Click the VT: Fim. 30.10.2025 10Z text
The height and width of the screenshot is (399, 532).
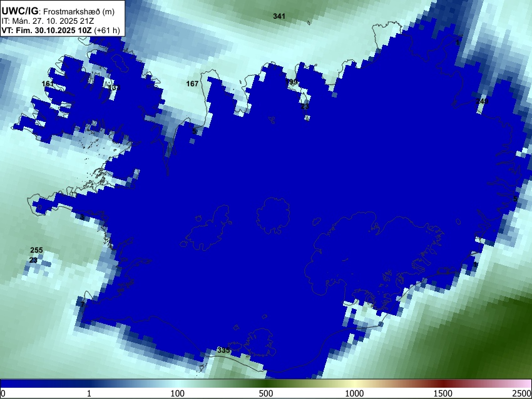[x=46, y=30]
